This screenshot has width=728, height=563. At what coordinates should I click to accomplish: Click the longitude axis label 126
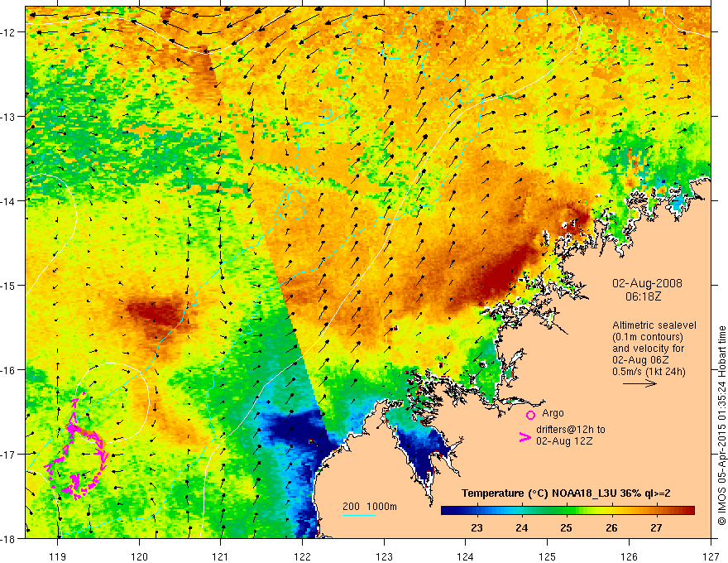(629, 556)
